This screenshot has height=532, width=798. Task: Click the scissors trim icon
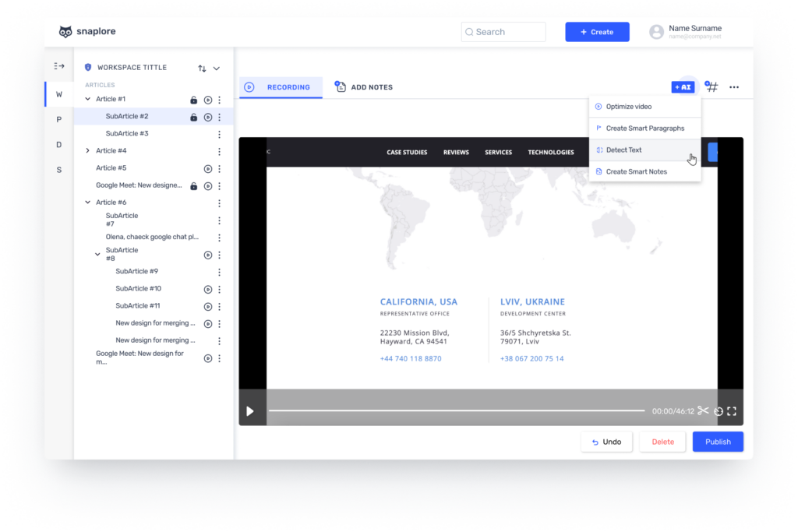(x=704, y=411)
